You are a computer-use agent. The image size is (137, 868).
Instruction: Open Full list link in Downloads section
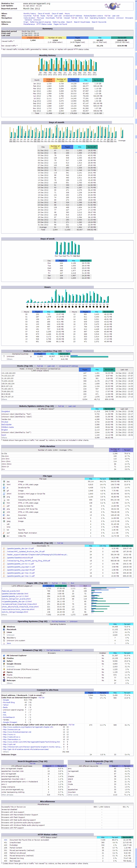click(60, 543)
